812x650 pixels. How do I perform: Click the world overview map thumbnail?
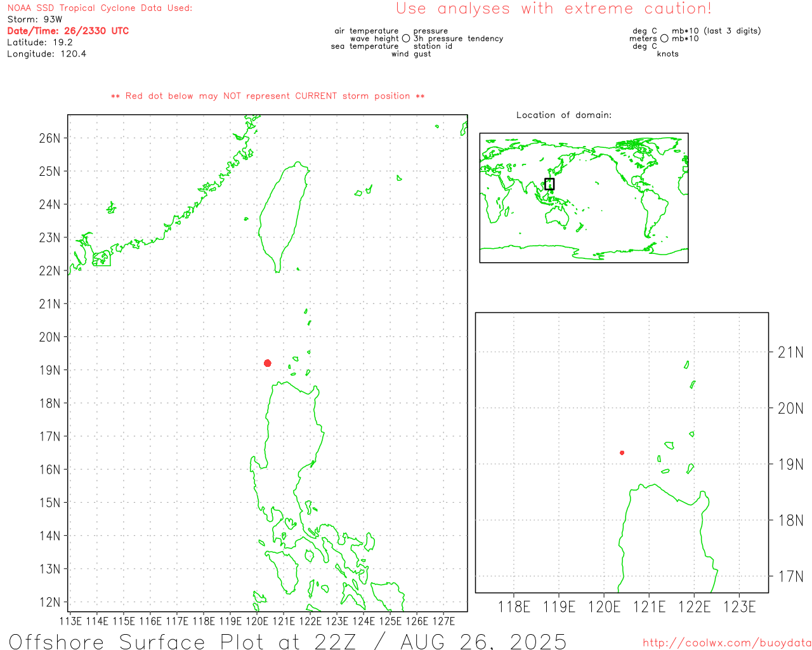[584, 198]
